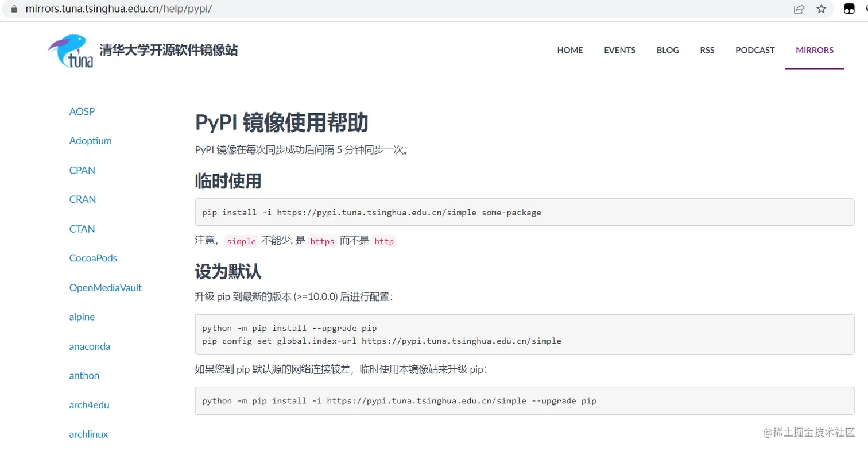
Task: Open the CTAN help page
Action: (x=82, y=229)
